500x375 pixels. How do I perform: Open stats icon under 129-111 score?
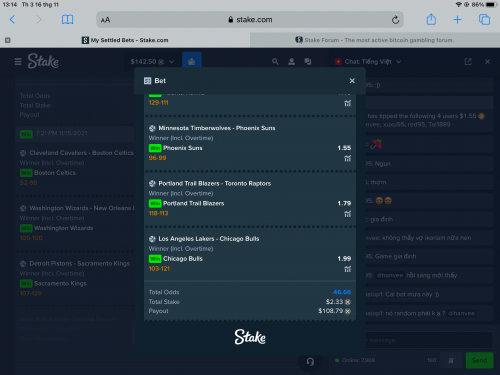pos(348,103)
